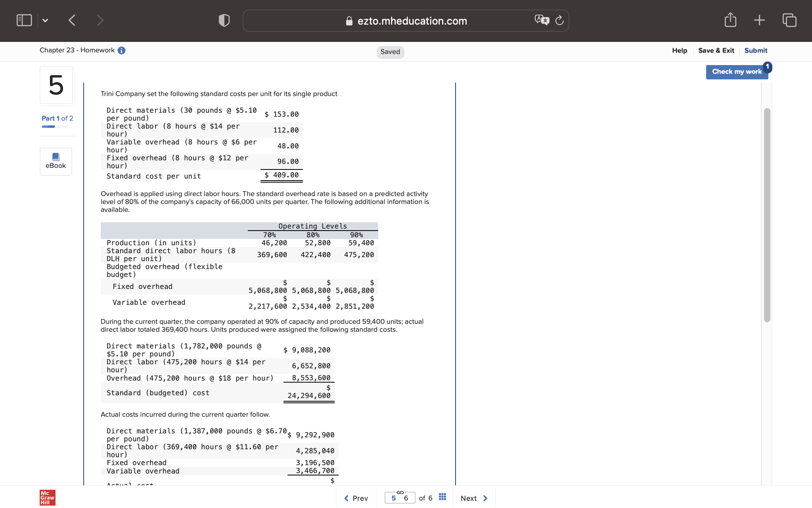Reload the ezto.mheducation.com page
Viewport: 812px width, 508px height.
pos(559,20)
